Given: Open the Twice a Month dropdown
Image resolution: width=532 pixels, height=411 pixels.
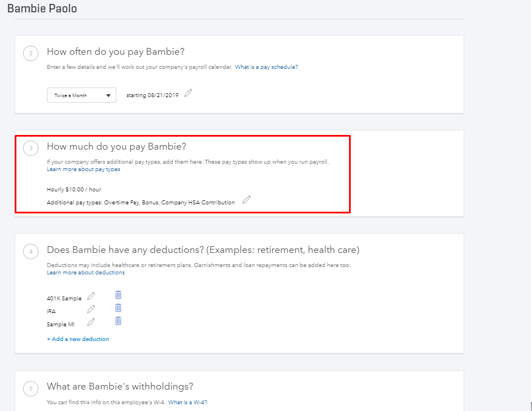Looking at the screenshot, I should 81,95.
